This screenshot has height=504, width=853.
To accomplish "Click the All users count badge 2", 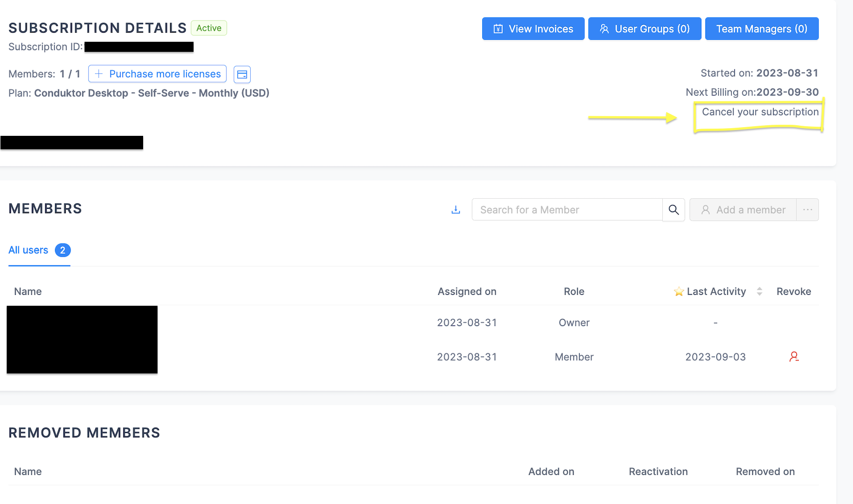I will [x=62, y=250].
